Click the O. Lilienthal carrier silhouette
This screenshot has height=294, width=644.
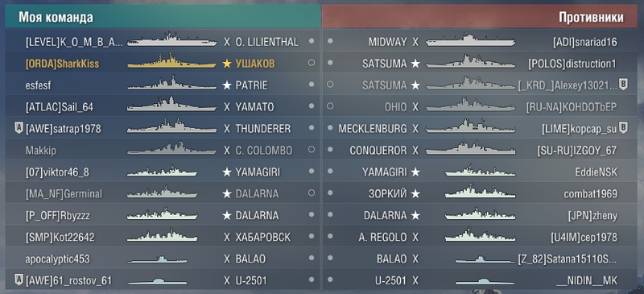tap(171, 39)
